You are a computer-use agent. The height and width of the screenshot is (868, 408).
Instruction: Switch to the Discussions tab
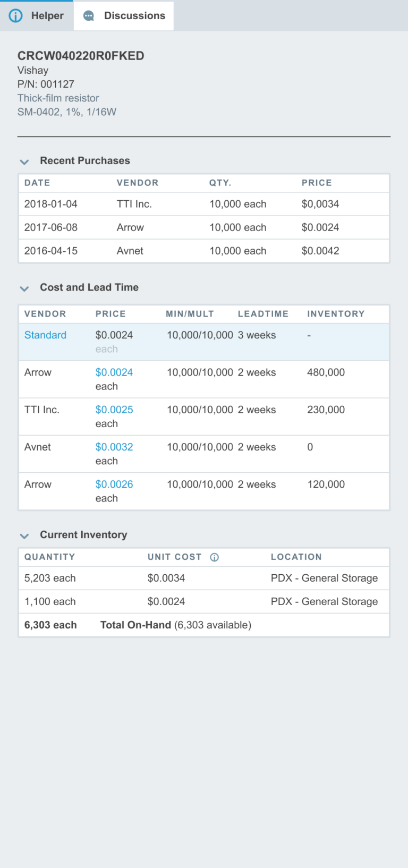(x=124, y=15)
